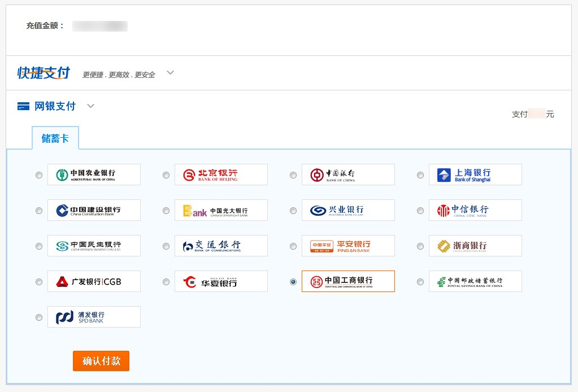Toggle the selected 中国工商银行 radio button
Screen dimensions: 578x392
293,282
